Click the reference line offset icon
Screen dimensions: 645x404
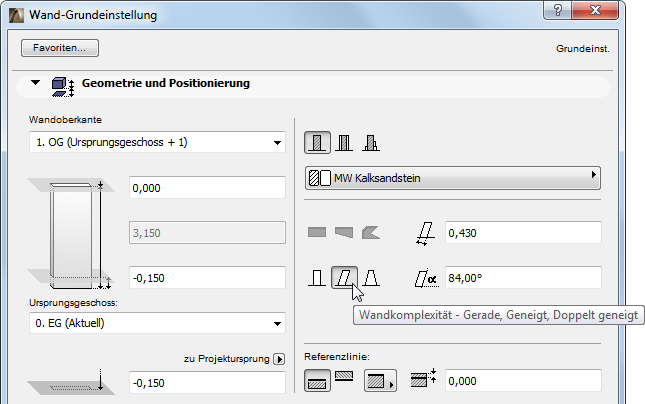tap(424, 378)
